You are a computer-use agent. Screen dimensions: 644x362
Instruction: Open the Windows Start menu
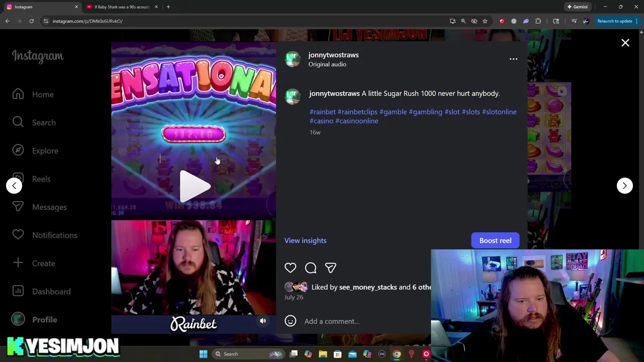(x=203, y=354)
